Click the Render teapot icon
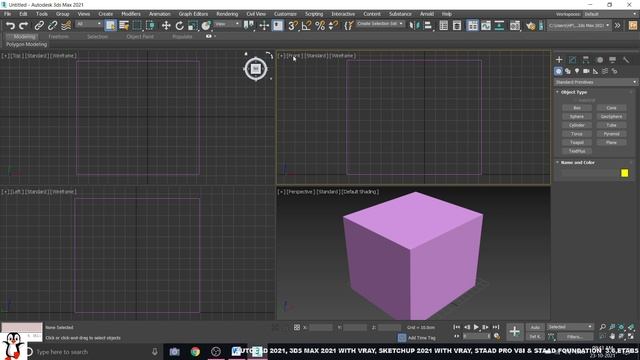 click(x=530, y=25)
